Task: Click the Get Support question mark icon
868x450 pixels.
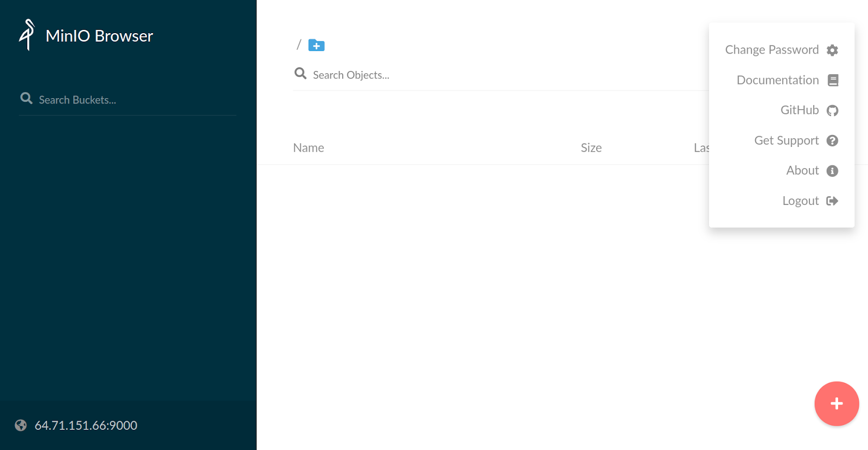Action: (832, 141)
